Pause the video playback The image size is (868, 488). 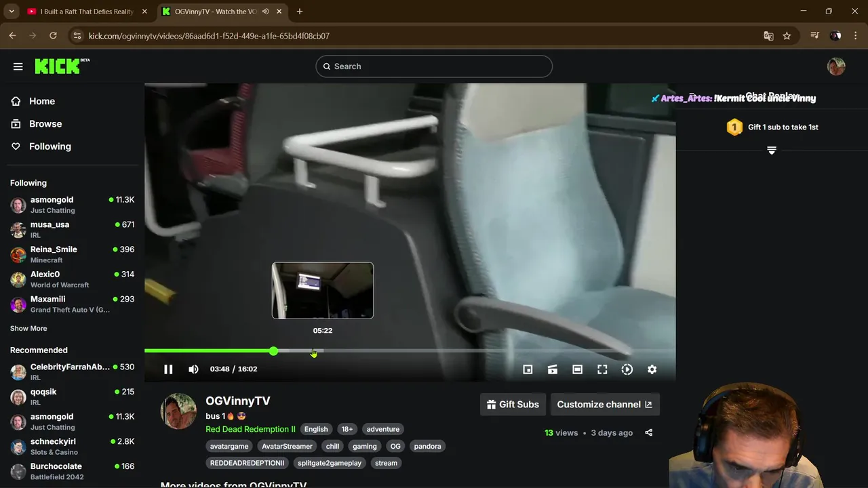pos(168,369)
